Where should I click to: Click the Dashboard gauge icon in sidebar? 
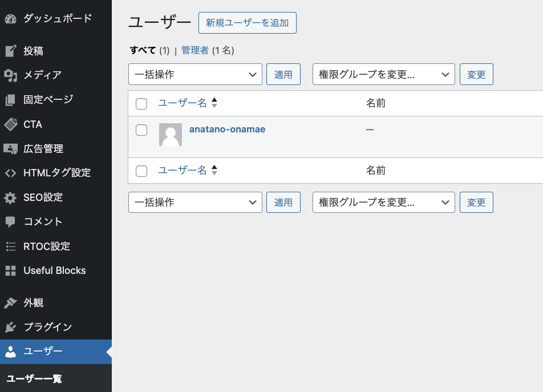(10, 19)
